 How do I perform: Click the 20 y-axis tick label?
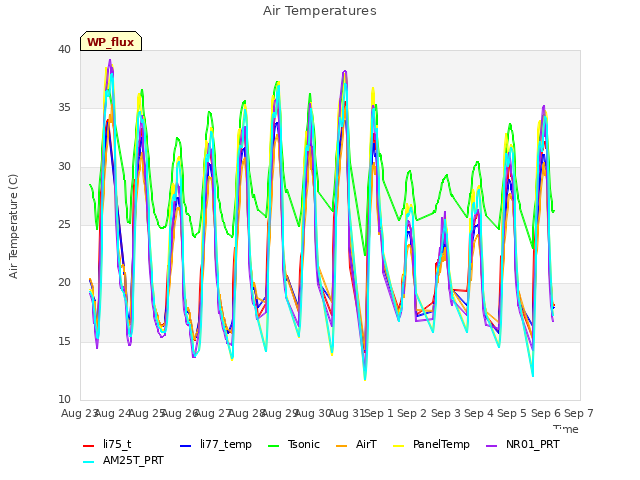tap(64, 282)
